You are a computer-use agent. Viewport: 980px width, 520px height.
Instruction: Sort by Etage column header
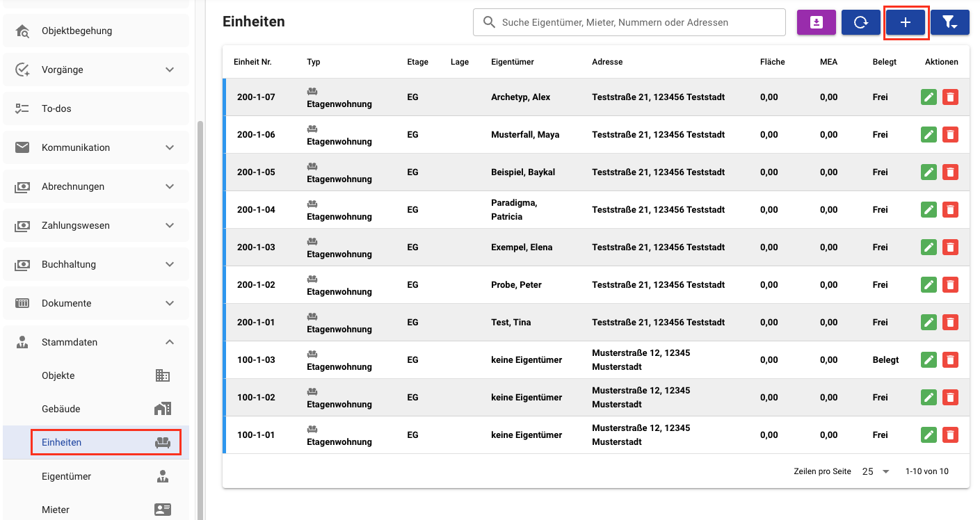point(418,62)
